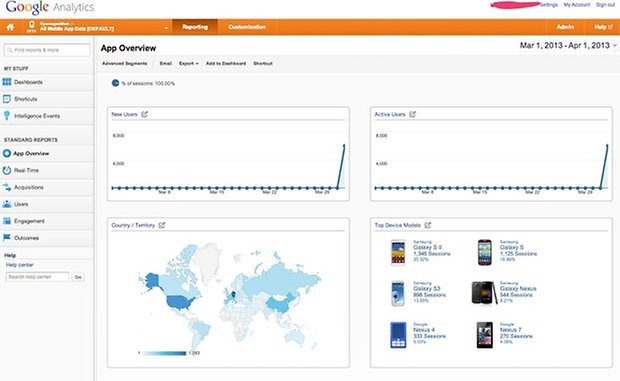Viewport: 620px width, 381px height.
Task: Click the Nexus 4 phone image
Action: pyautogui.click(x=398, y=335)
